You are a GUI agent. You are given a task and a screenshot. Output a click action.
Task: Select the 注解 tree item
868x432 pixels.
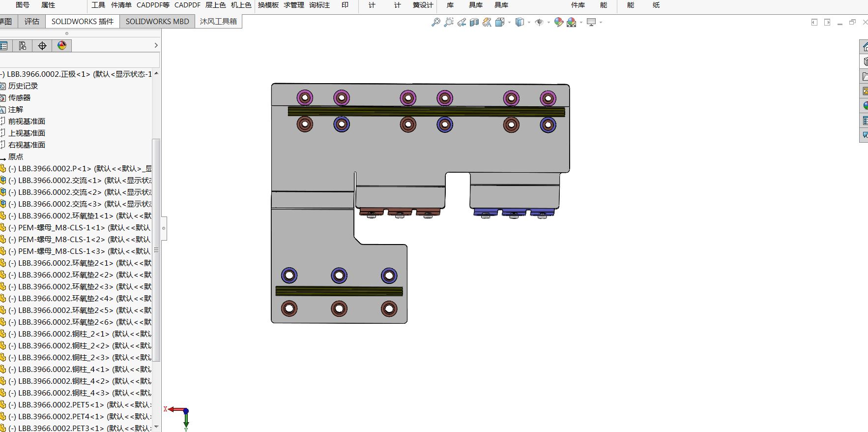tap(15, 110)
